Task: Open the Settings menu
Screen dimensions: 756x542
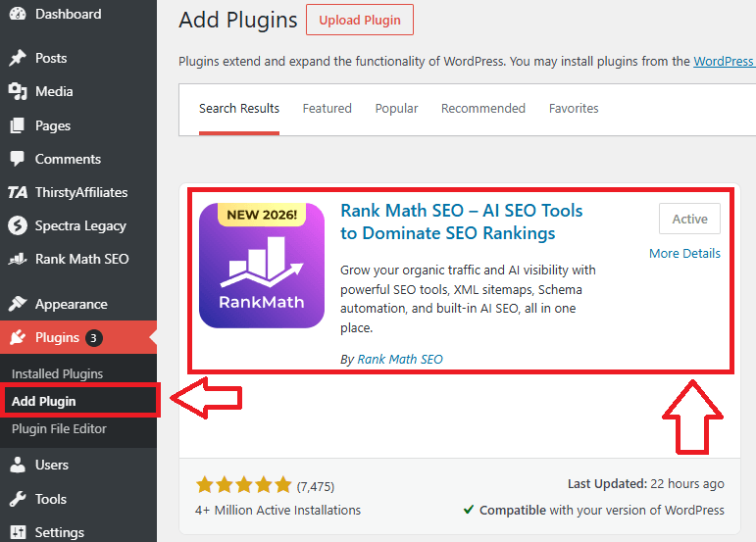Action: point(78,532)
